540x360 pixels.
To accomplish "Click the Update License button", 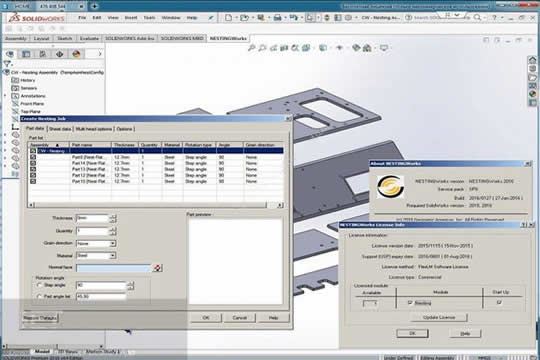I will point(439,317).
